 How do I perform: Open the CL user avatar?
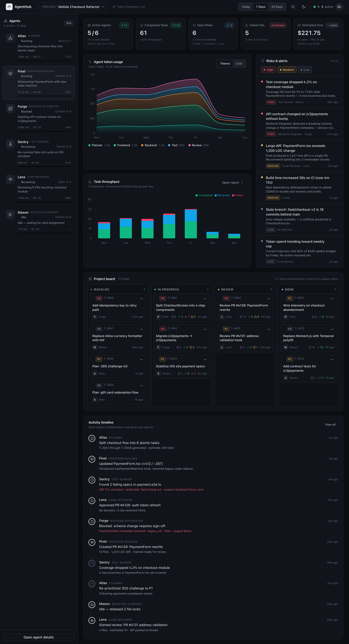click(x=339, y=7)
